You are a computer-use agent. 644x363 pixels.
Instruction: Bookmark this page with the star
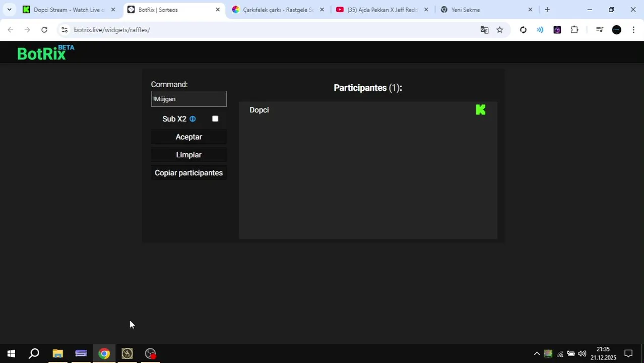[x=500, y=30]
